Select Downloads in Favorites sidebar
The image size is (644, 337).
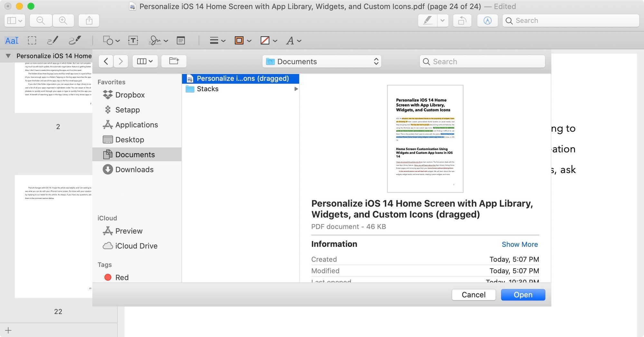[x=134, y=170]
